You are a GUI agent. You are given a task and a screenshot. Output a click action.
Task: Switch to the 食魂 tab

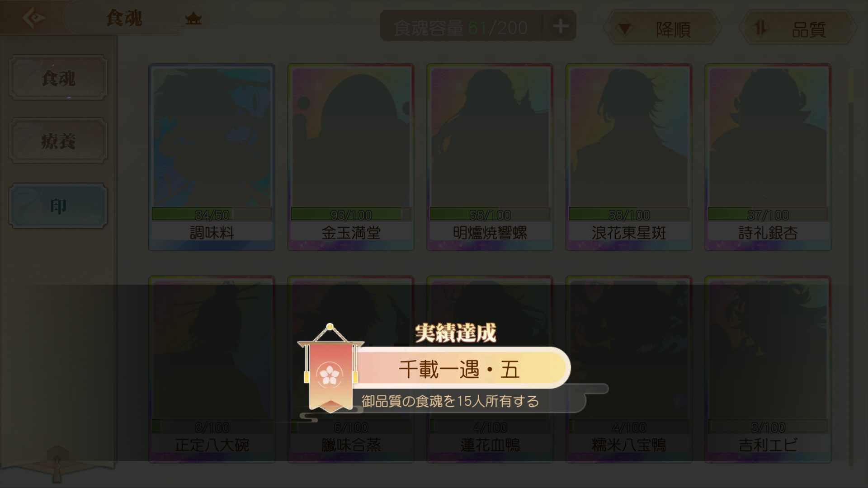[x=58, y=78]
